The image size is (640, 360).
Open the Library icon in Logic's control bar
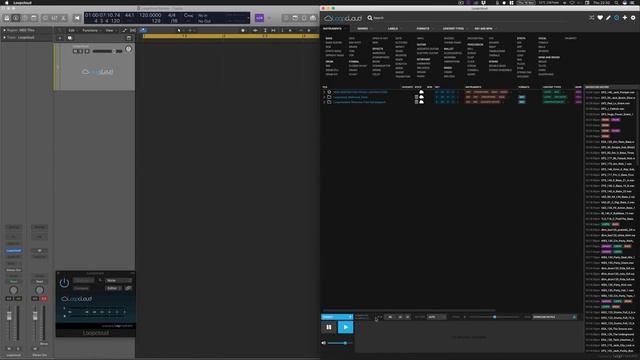tap(7, 18)
